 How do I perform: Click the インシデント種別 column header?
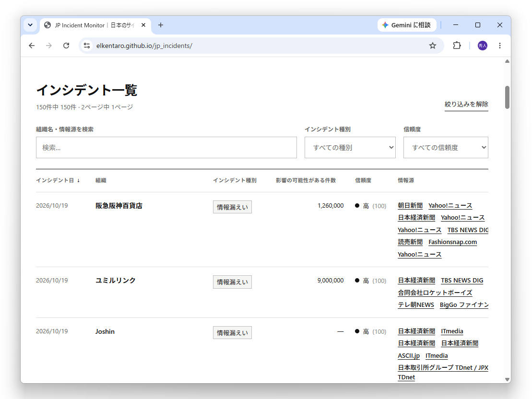click(235, 180)
